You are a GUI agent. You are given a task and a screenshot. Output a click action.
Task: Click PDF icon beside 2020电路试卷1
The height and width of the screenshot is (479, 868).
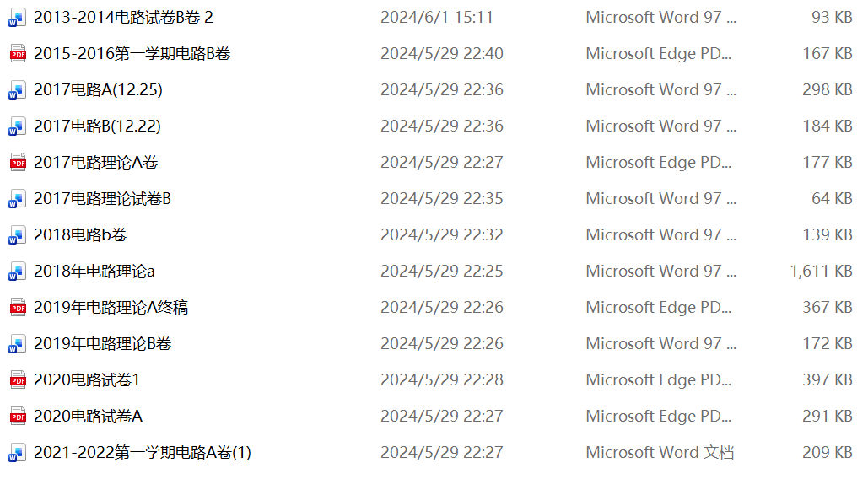(17, 380)
